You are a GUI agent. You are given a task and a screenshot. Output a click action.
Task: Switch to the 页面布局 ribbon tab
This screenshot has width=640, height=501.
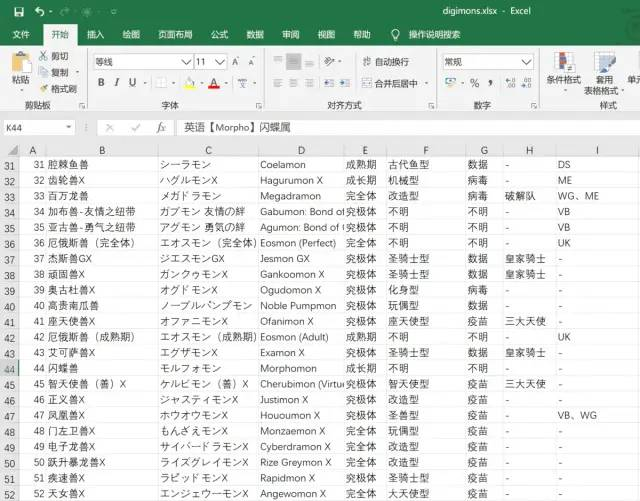175,35
